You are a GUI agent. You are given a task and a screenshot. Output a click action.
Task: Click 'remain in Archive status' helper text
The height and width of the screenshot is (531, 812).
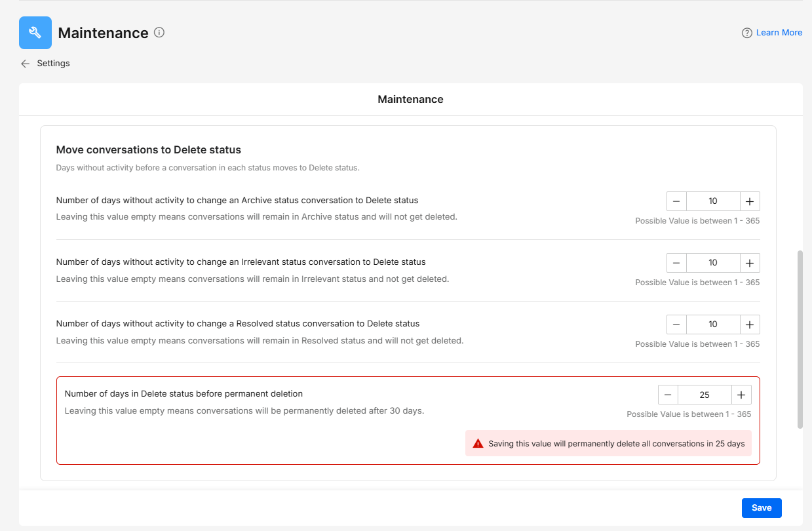(256, 216)
